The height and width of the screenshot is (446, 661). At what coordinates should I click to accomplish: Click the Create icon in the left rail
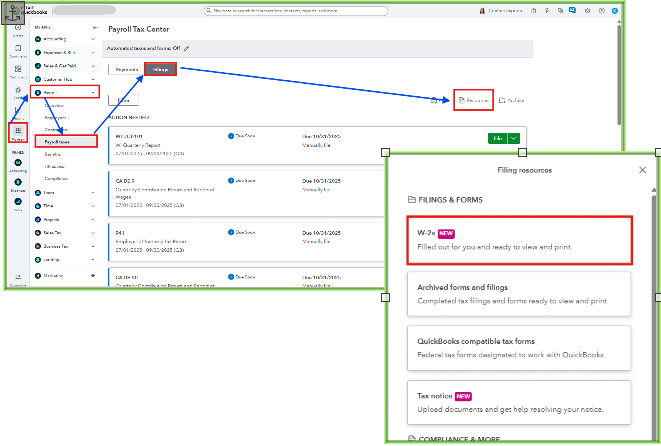[18, 29]
